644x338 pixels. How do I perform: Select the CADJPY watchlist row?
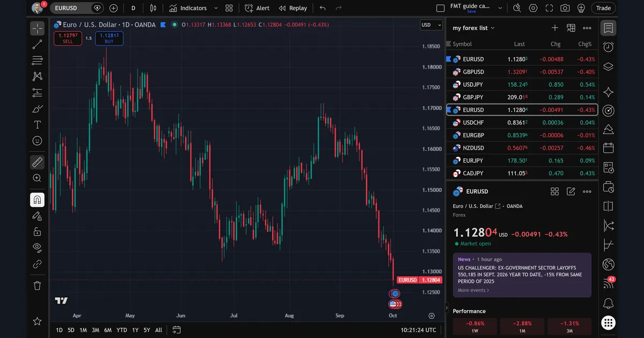point(522,173)
